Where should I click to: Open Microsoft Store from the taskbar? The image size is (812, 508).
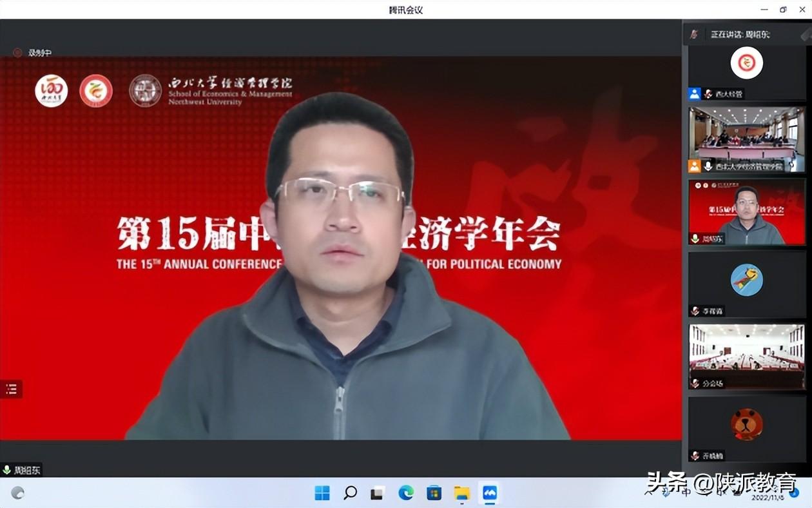tap(434, 494)
